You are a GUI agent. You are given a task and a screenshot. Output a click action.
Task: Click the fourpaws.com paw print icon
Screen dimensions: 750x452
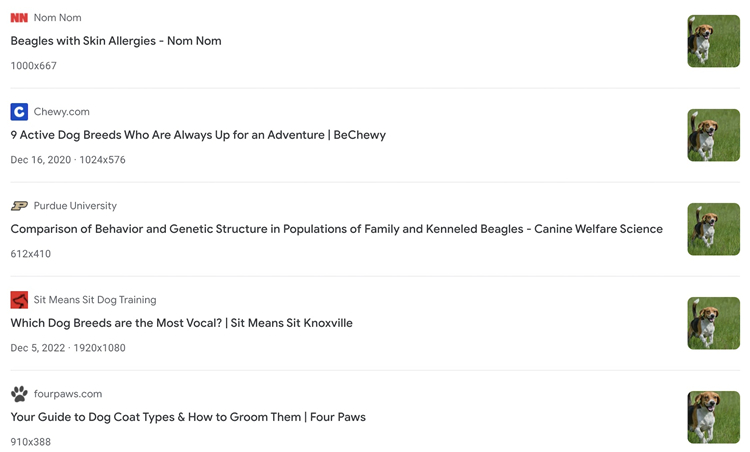coord(19,394)
